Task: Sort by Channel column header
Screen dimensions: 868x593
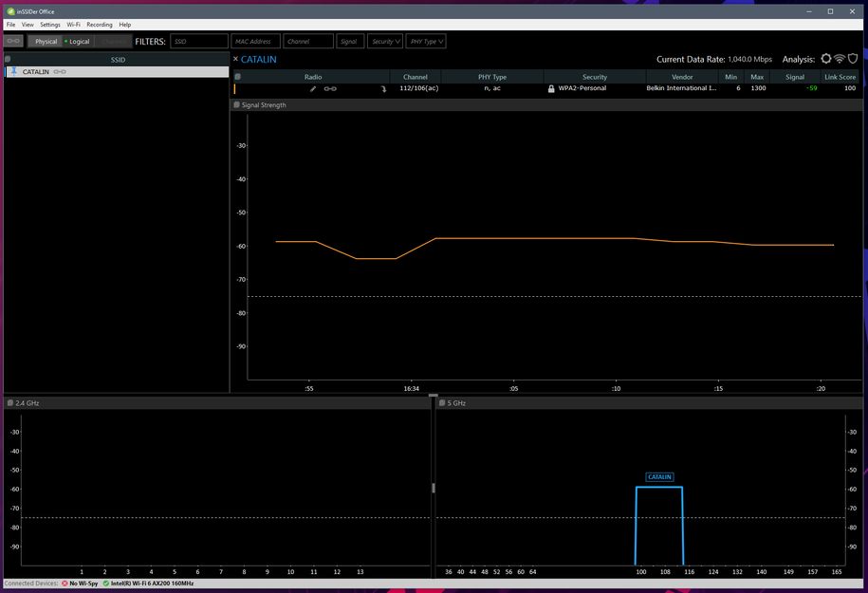Action: tap(416, 77)
